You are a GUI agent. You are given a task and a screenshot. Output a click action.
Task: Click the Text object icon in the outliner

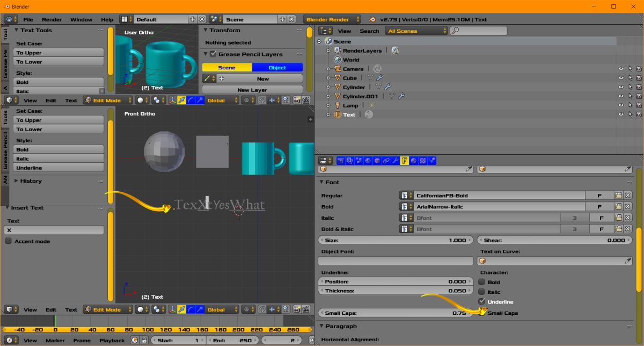[338, 114]
